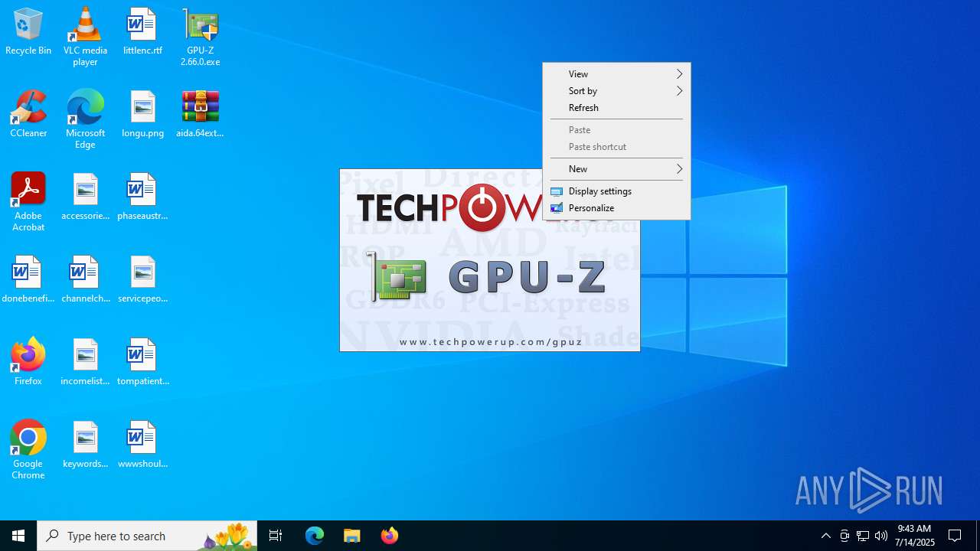Select the Adobe Acrobat desktop shortcut

[28, 202]
